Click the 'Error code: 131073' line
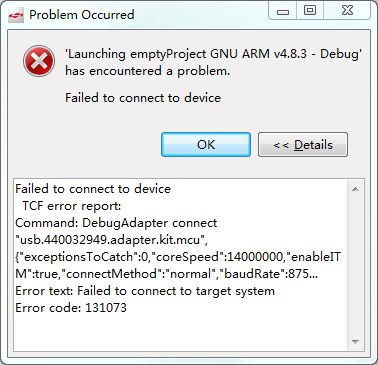 coord(71,308)
